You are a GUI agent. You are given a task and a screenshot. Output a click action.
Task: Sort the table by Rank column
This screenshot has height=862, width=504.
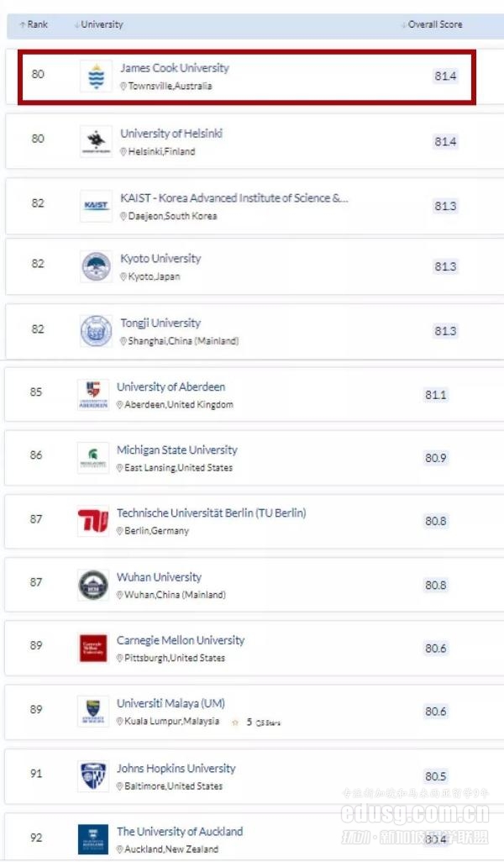pyautogui.click(x=34, y=25)
